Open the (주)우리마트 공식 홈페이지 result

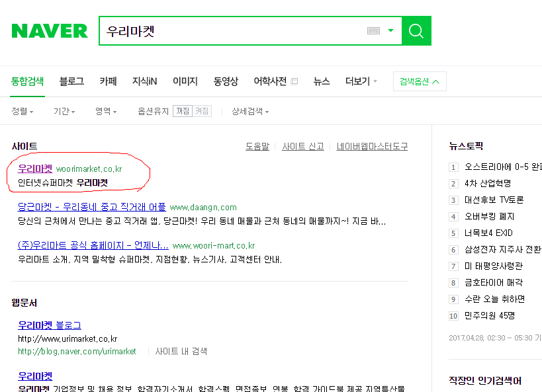coord(93,245)
